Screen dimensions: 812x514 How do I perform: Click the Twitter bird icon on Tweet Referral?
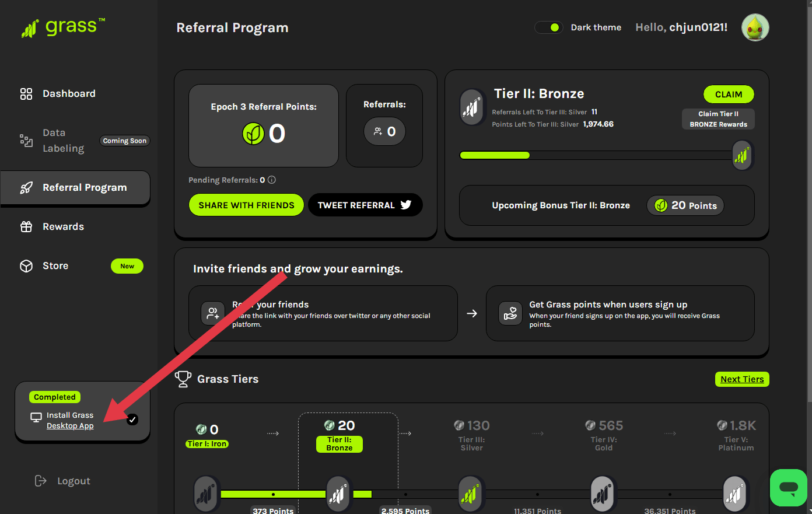coord(406,205)
